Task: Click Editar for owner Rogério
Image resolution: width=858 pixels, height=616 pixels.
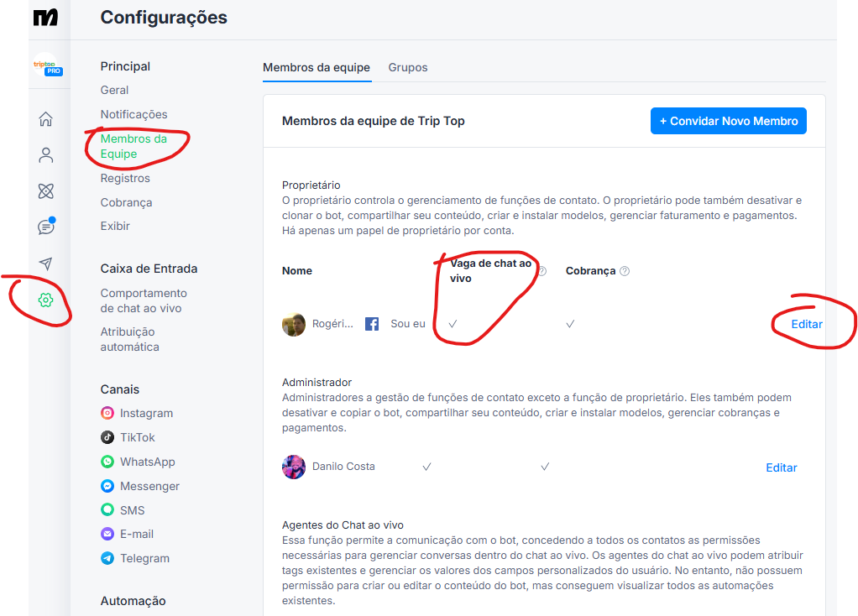Action: pyautogui.click(x=807, y=324)
